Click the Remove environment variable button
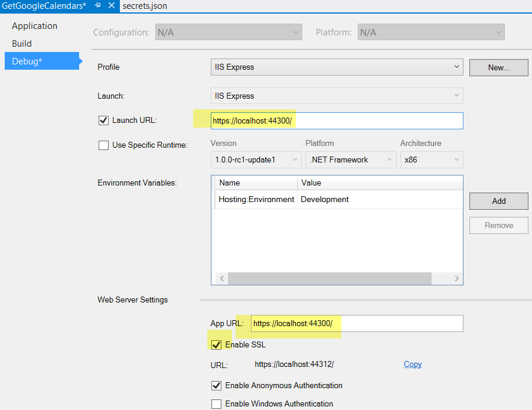This screenshot has height=410, width=532. [x=499, y=225]
